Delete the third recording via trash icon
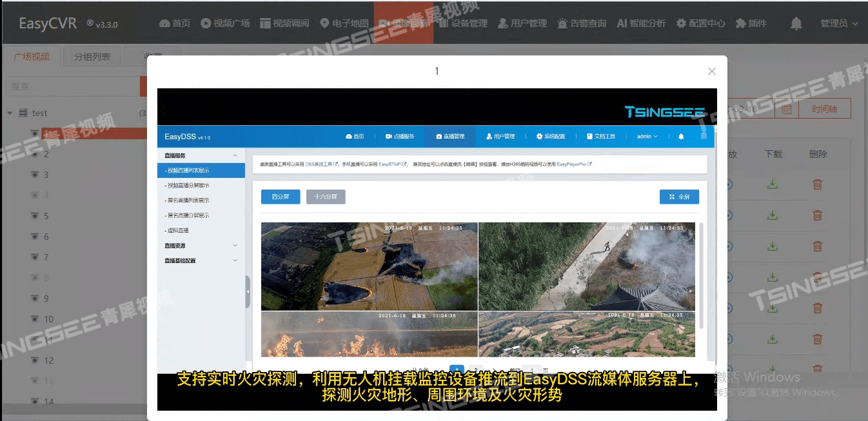Screen dimensions: 868x421 click(x=818, y=246)
